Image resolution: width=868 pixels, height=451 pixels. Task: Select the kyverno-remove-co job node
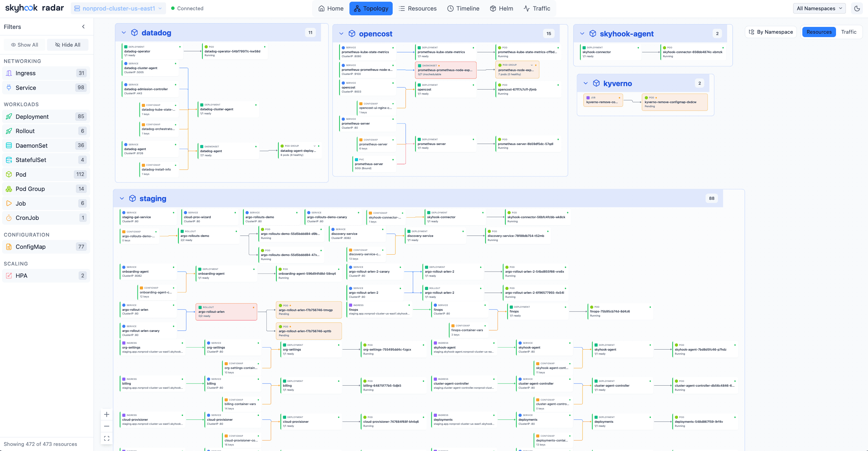pyautogui.click(x=603, y=100)
